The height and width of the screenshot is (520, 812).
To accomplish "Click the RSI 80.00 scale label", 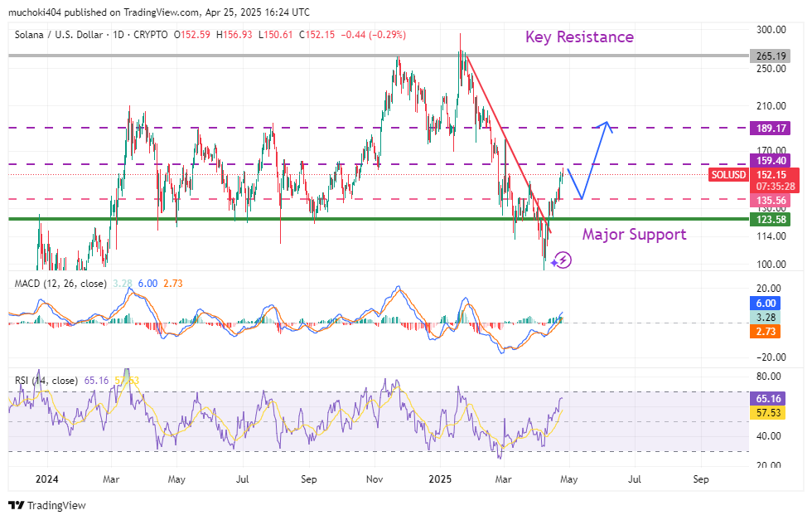I will 769,377.
